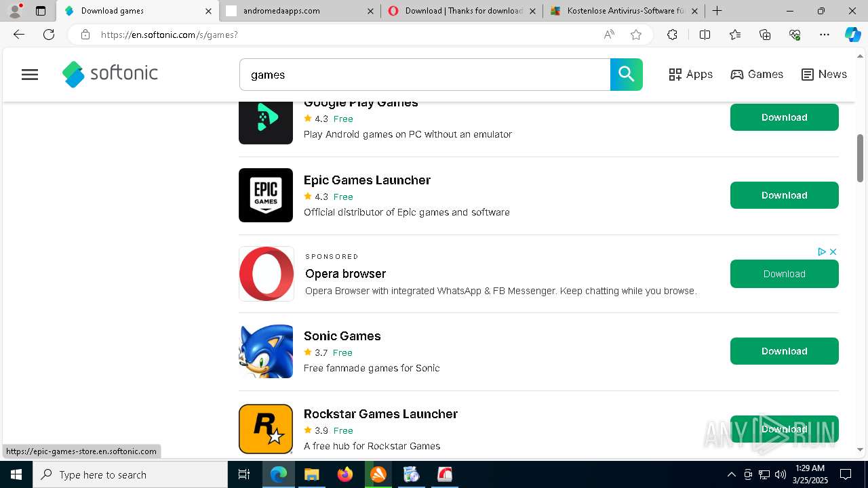Open Google Play Games app icon
This screenshot has height=488, width=868.
[x=266, y=123]
